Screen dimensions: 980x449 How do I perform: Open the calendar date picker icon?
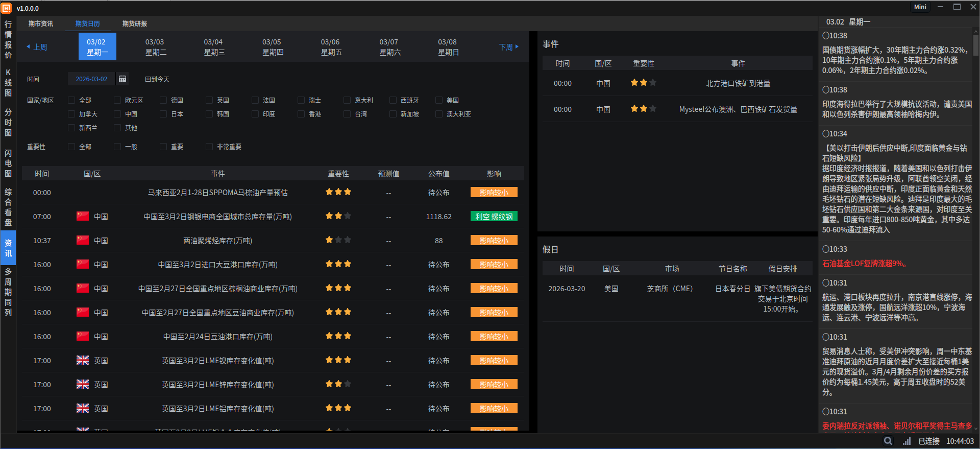pyautogui.click(x=122, y=79)
